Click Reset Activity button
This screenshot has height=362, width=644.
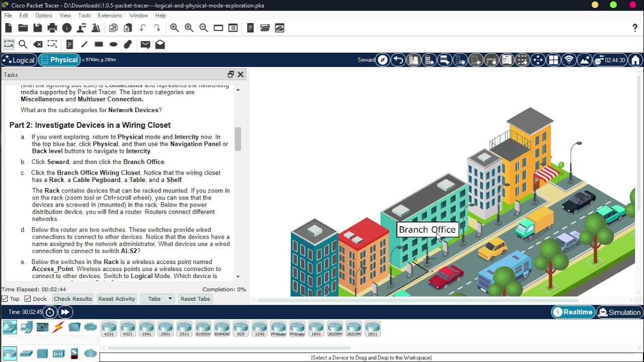117,299
